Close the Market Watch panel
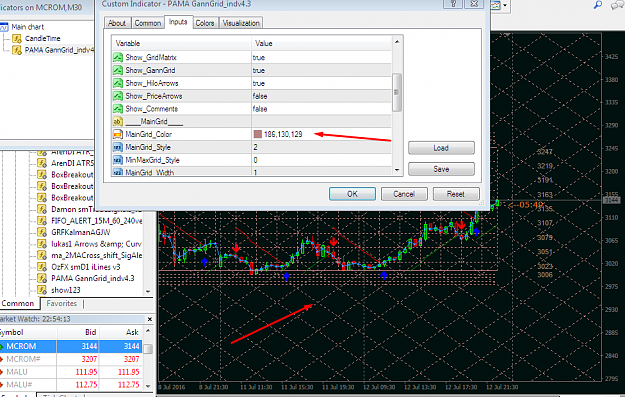Image resolution: width=625 pixels, height=397 pixels. pos(150,319)
